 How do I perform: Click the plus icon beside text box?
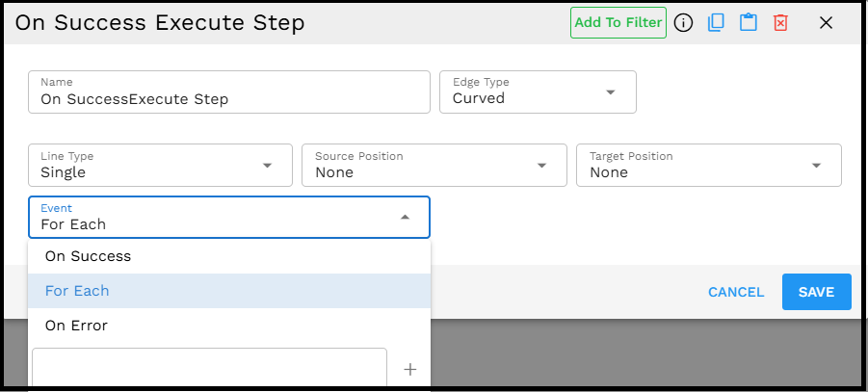[409, 370]
